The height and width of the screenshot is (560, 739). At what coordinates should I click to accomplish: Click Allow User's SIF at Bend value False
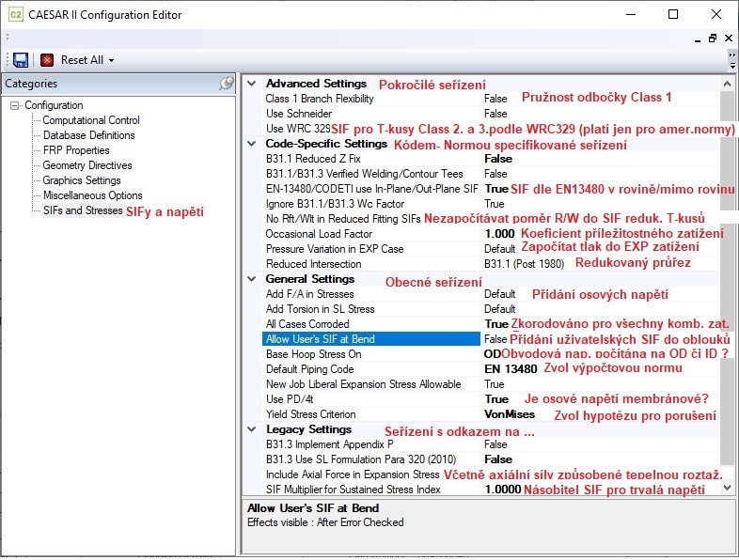495,339
